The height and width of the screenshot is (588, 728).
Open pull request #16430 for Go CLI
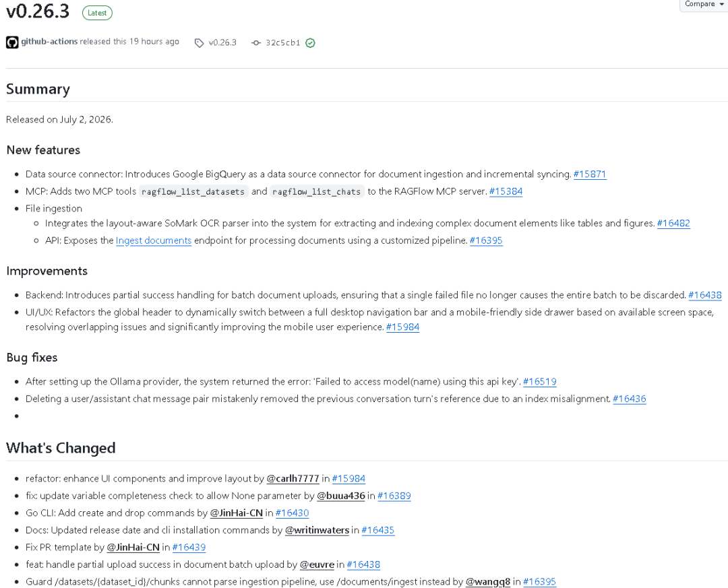point(292,513)
